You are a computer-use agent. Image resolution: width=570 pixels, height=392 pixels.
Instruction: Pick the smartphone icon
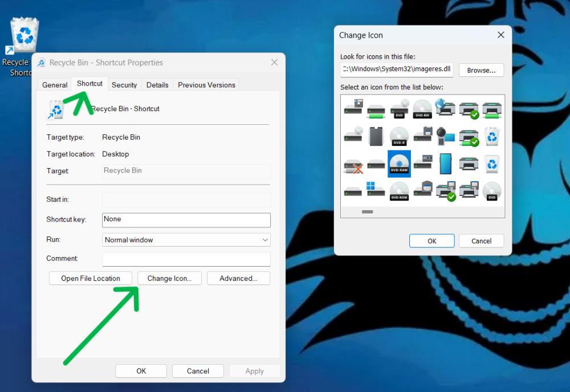pos(445,164)
